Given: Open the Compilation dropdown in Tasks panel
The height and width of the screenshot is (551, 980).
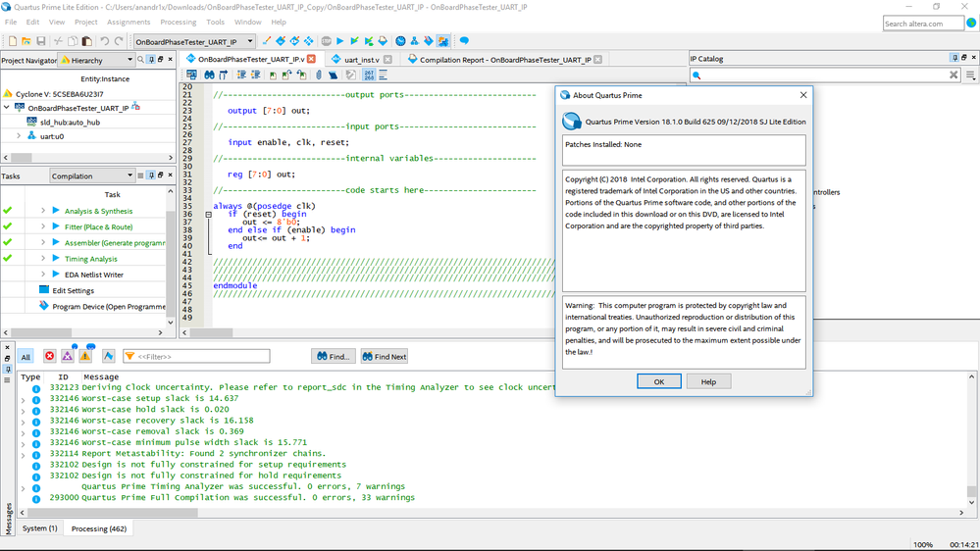Looking at the screenshot, I should [91, 176].
